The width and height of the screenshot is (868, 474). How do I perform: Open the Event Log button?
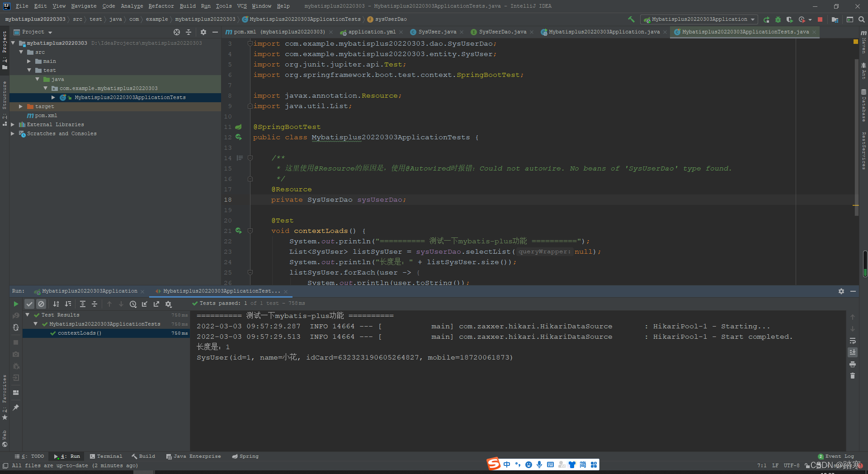(836, 456)
